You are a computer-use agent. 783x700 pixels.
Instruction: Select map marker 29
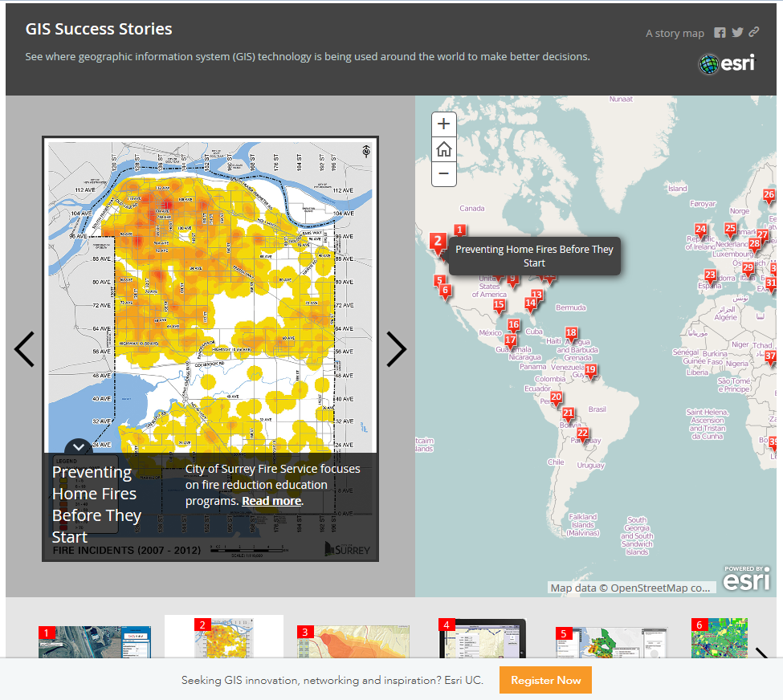pyautogui.click(x=748, y=269)
